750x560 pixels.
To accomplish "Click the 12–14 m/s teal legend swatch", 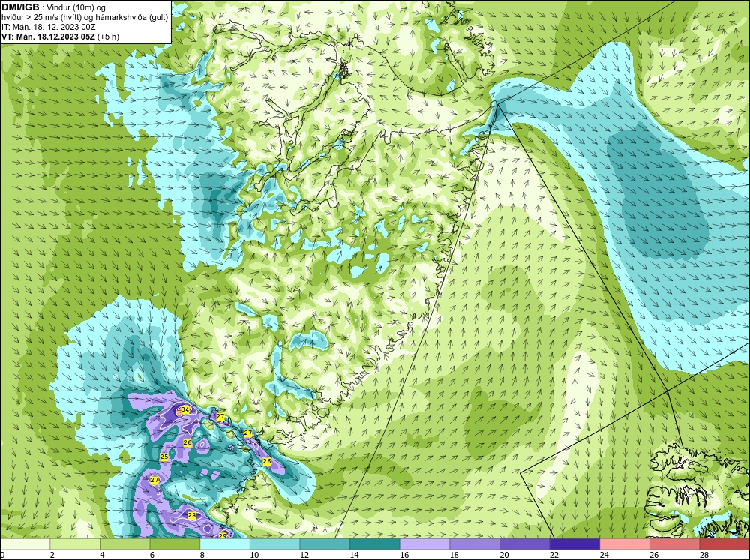I will pos(325,544).
